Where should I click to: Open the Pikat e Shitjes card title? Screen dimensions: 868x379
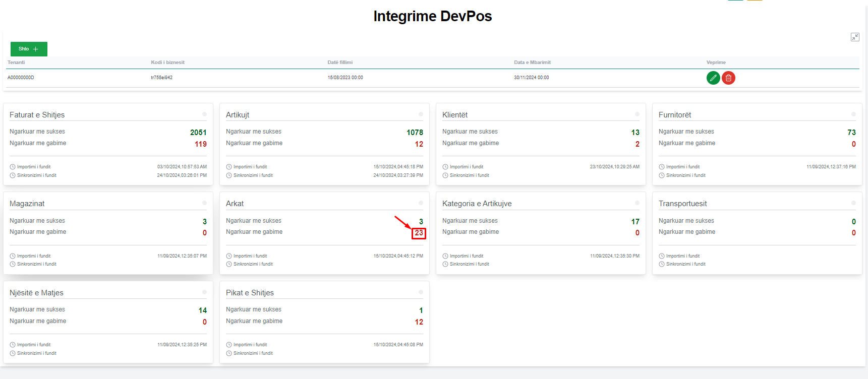pos(250,293)
